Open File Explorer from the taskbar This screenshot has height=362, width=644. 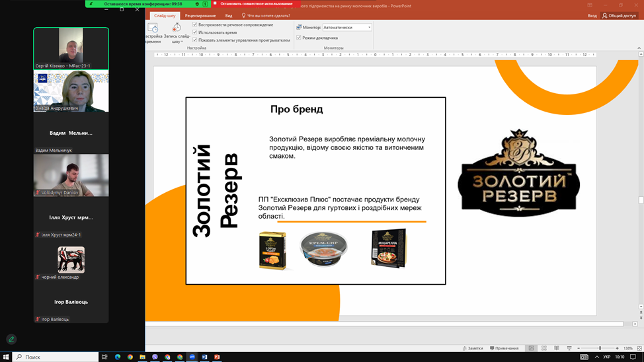[x=142, y=357]
